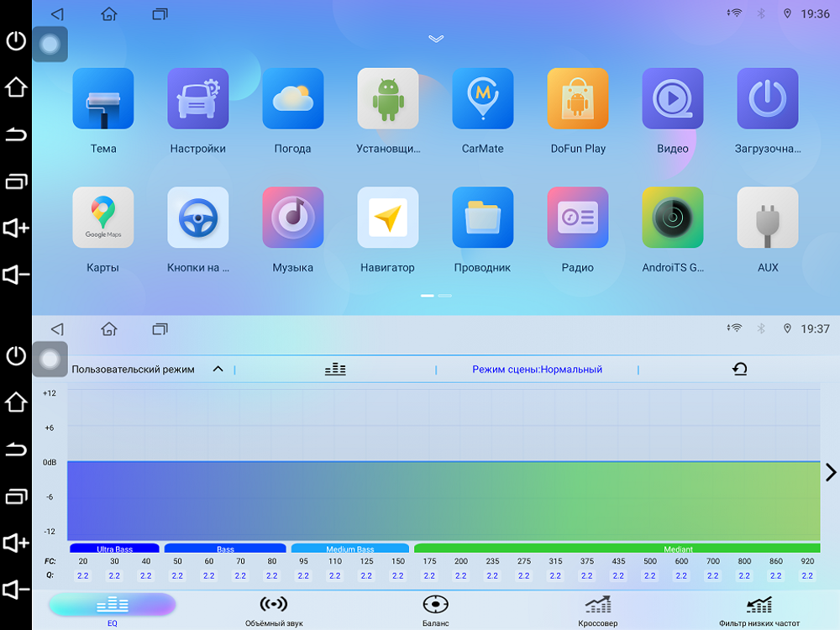This screenshot has height=630, width=840.
Task: Expand the Пользовательский режим preset dropdown
Action: pos(218,370)
